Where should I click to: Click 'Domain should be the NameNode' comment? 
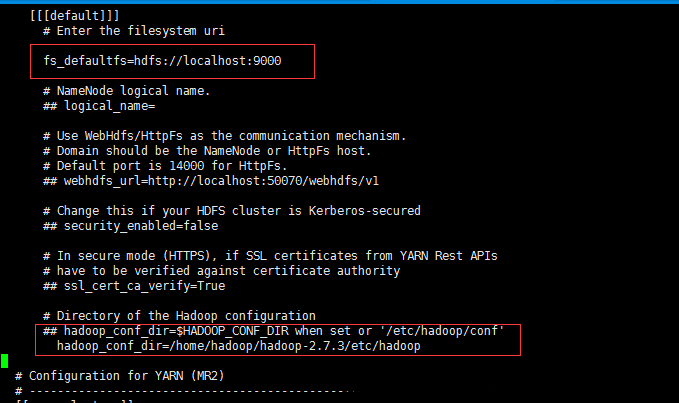click(207, 150)
